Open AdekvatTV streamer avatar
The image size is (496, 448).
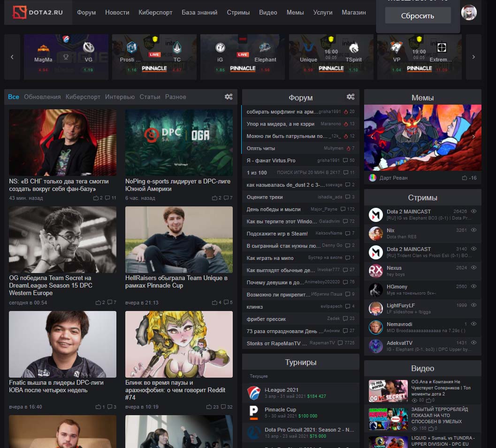(x=376, y=346)
